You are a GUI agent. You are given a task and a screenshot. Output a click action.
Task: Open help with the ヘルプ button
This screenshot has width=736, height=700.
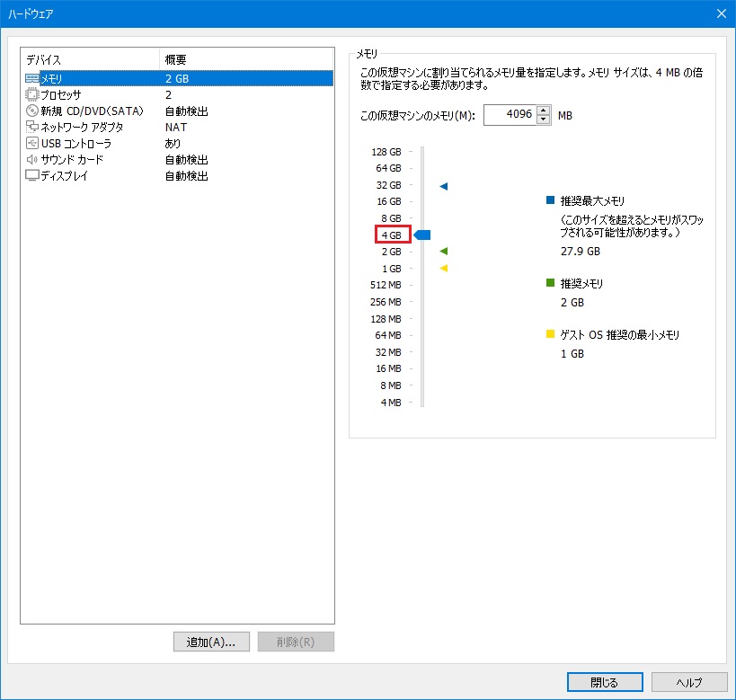point(689,682)
